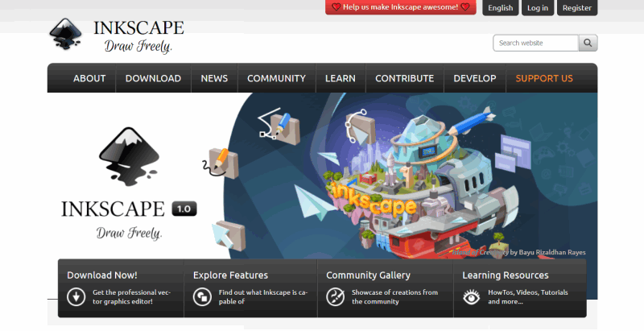Screen dimensions: 644x331
Task: Click the Log in button
Action: pos(538,8)
